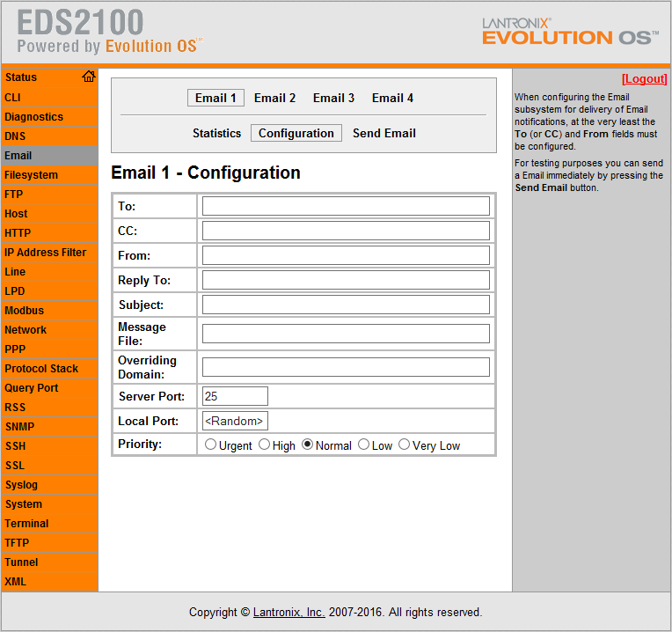
Task: Open the HTTP sidebar item
Action: [x=49, y=233]
